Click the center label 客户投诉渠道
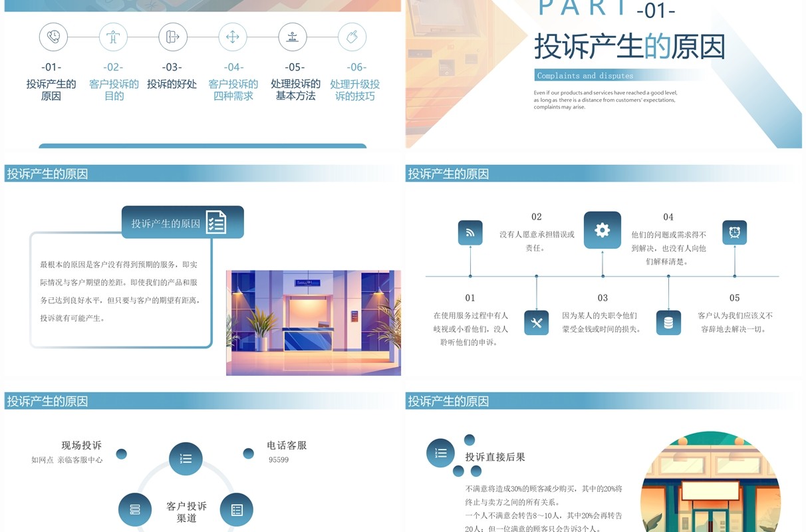The image size is (806, 532). tap(186, 512)
